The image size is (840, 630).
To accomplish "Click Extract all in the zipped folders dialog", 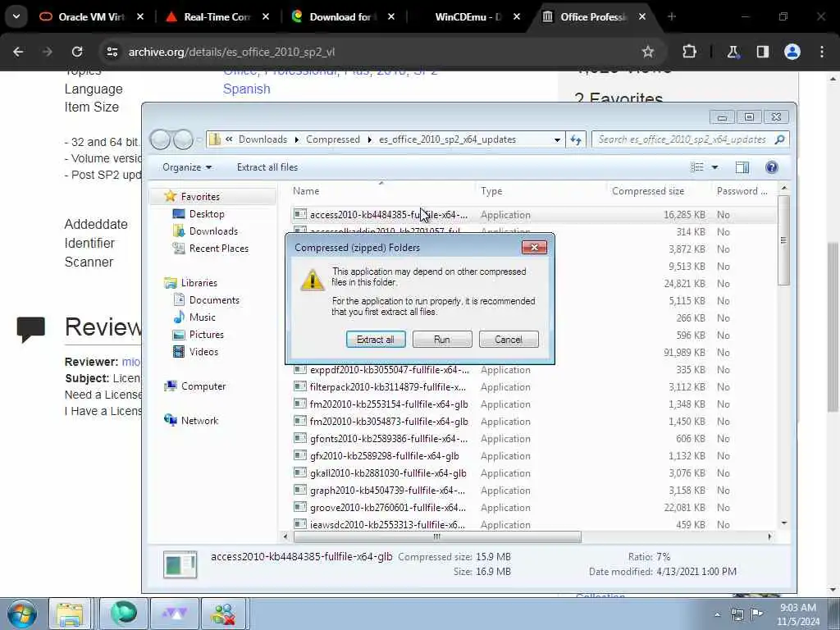I will [x=376, y=339].
